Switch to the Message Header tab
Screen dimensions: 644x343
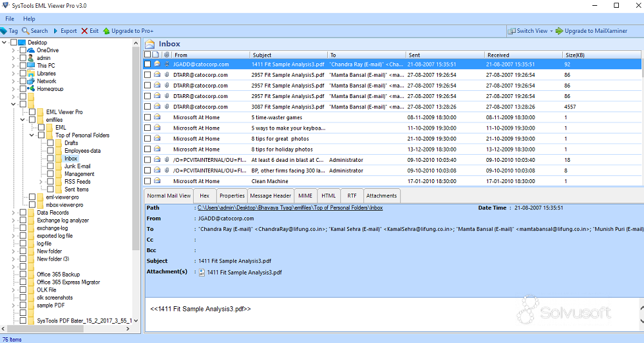[x=270, y=196]
